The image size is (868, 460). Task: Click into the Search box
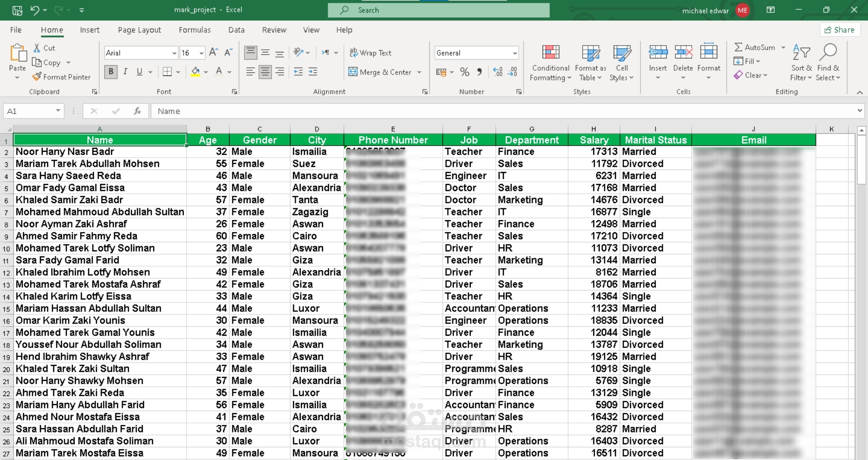click(x=439, y=10)
